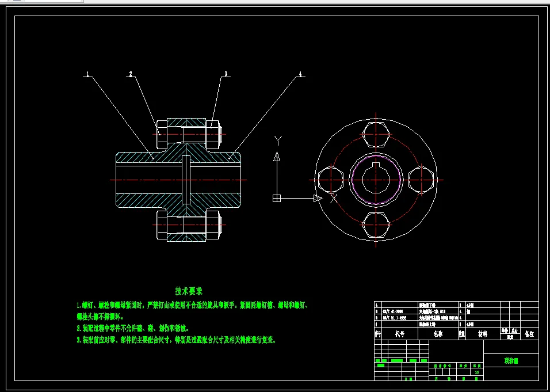This screenshot has height=392, width=550.
Task: Click the 技术要求 heading text
Action: (x=189, y=291)
